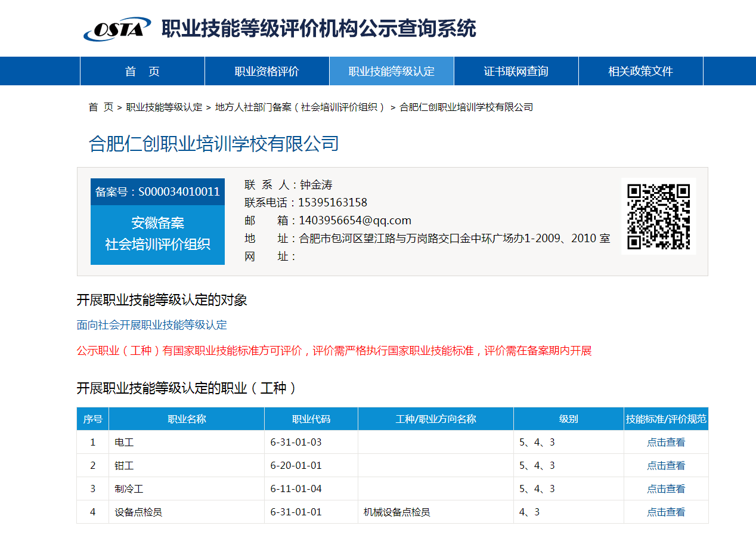The height and width of the screenshot is (541, 756).
Task: Click the 安徽备案 label
Action: tap(158, 223)
